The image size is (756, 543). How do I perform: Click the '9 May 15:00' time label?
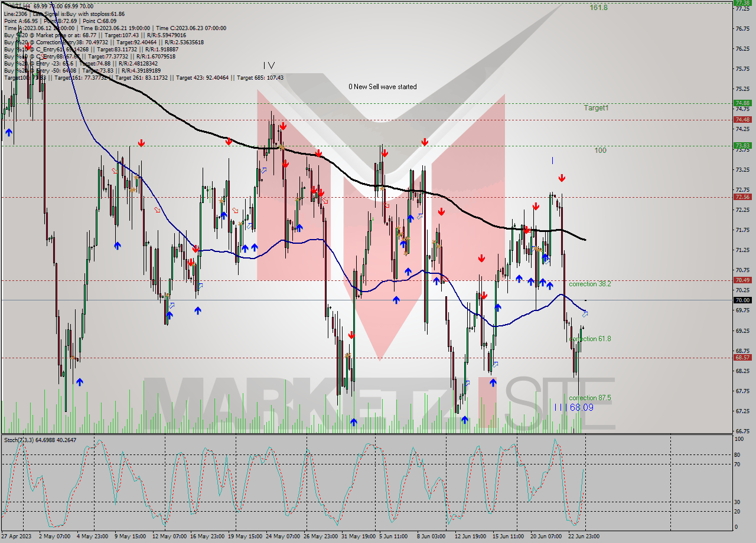click(x=131, y=537)
